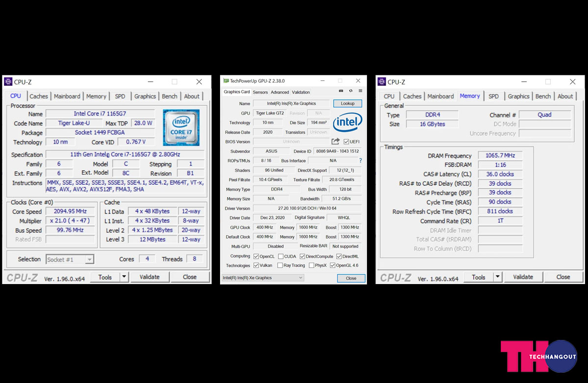Open Memory tab in left CPU-Z window
Screen dimensions: 588x383
tap(97, 96)
